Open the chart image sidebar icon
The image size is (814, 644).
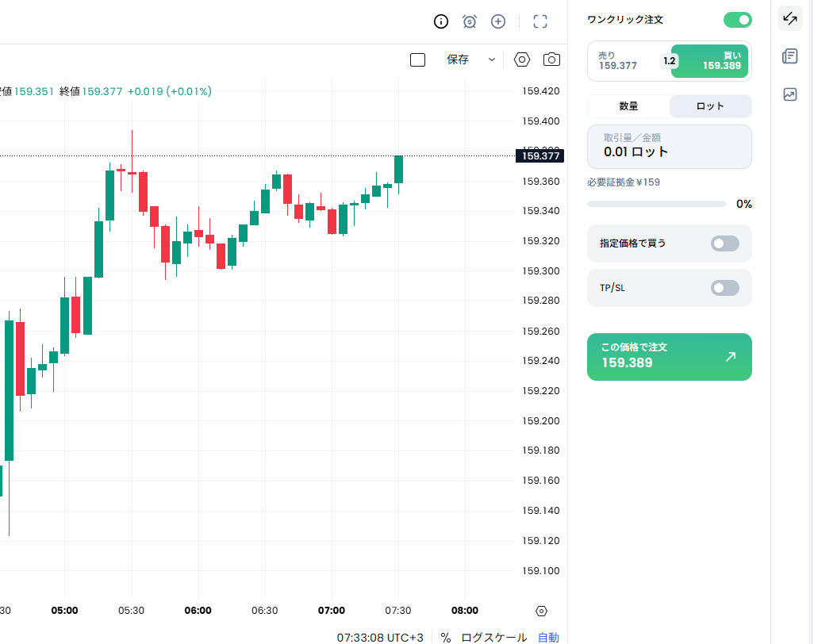pyautogui.click(x=789, y=94)
